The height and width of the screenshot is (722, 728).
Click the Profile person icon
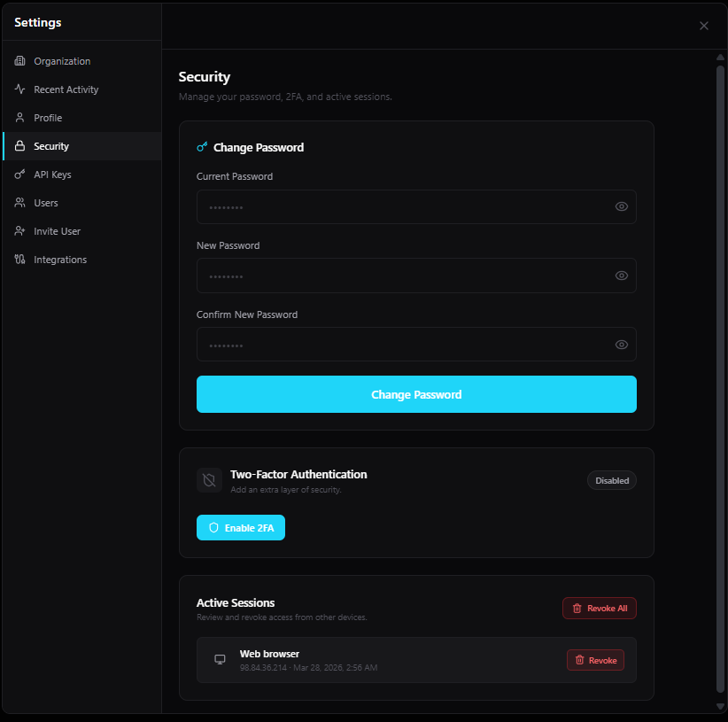pyautogui.click(x=19, y=117)
